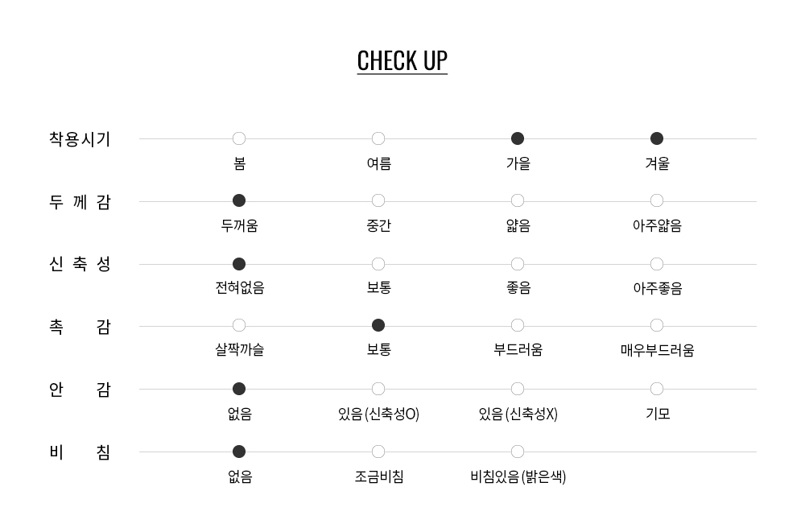This screenshot has width=805, height=532.
Task: Select 아주좋음 elasticity radio dot
Action: click(657, 264)
